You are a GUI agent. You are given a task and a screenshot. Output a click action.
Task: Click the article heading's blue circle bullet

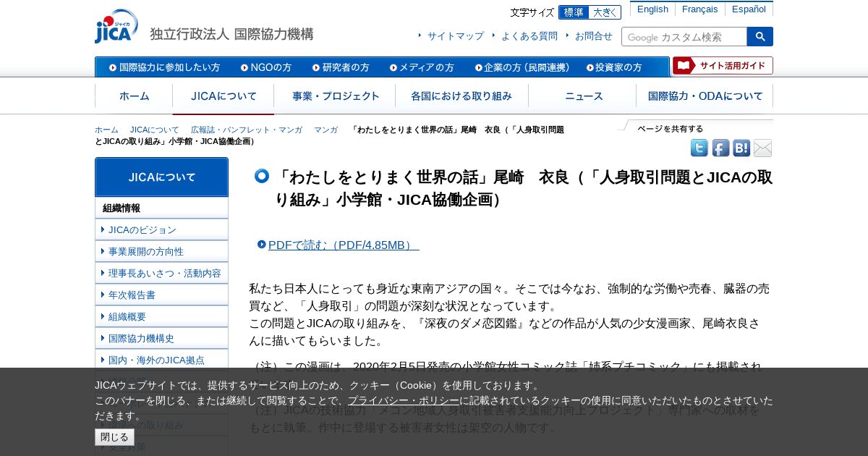[261, 176]
